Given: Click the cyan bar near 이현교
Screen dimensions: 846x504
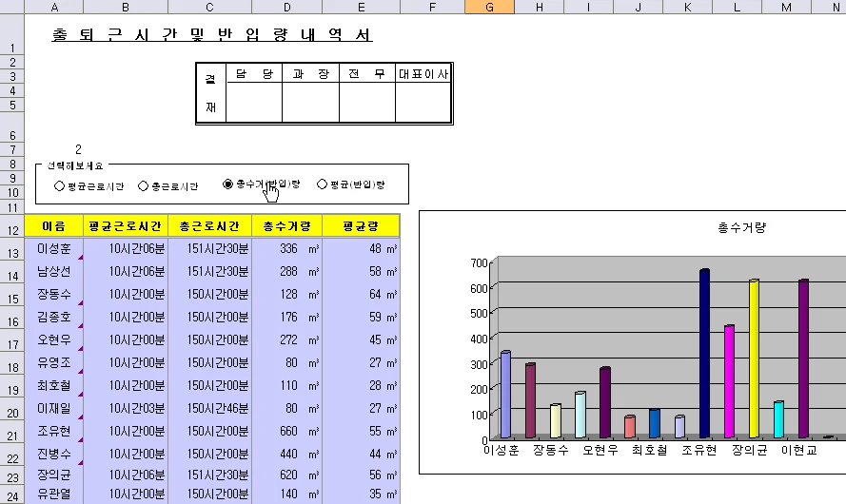Looking at the screenshot, I should [x=778, y=419].
